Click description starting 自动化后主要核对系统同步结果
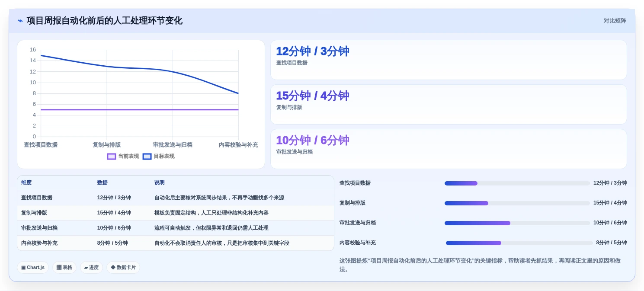 click(x=219, y=198)
